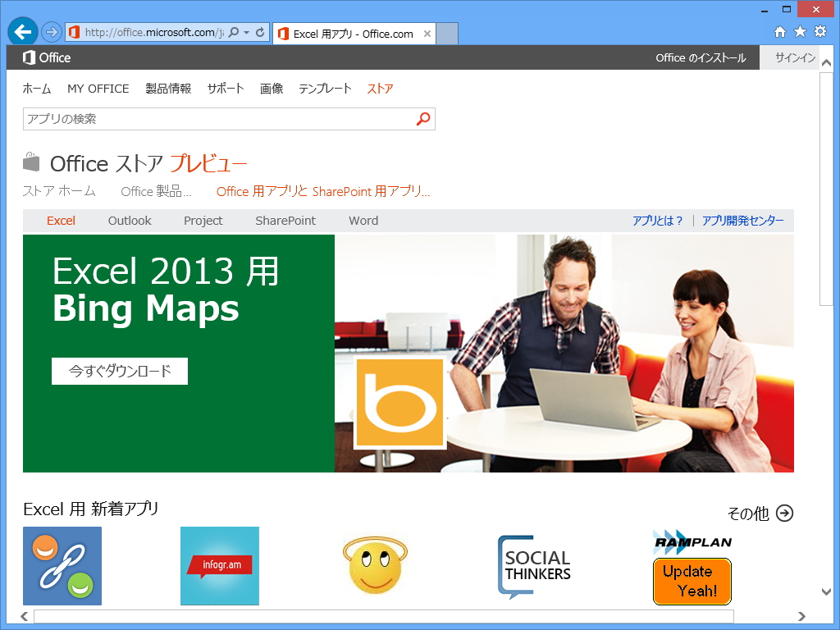Click the browser favorites star icon
The image size is (840, 630).
pyautogui.click(x=800, y=31)
